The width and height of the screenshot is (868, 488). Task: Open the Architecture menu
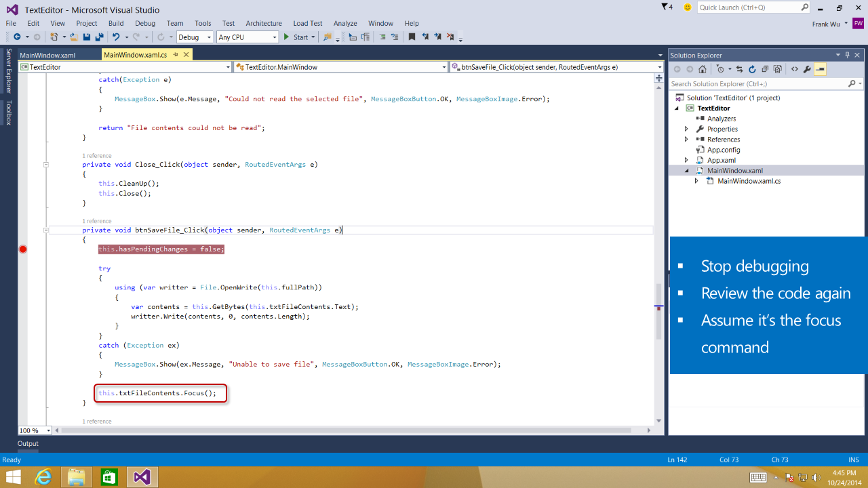pyautogui.click(x=264, y=23)
